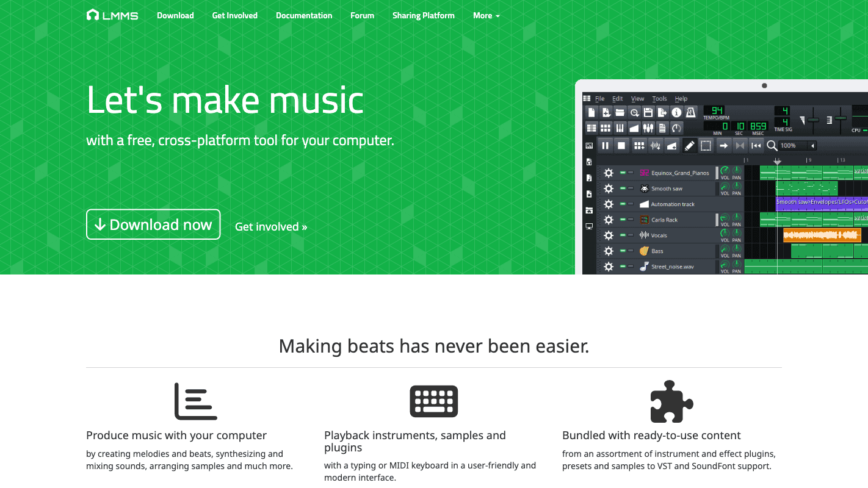The width and height of the screenshot is (868, 488).
Task: Open the Tools menu in LMMS
Action: [659, 98]
